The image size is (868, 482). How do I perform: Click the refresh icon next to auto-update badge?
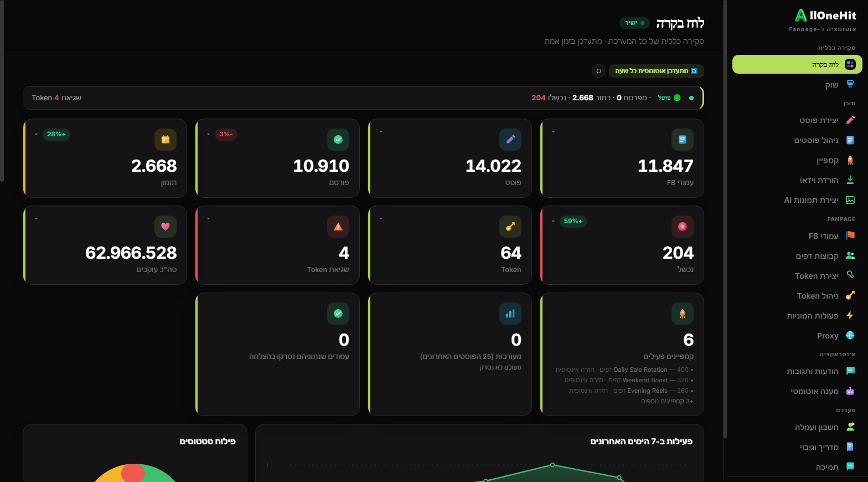pos(598,71)
